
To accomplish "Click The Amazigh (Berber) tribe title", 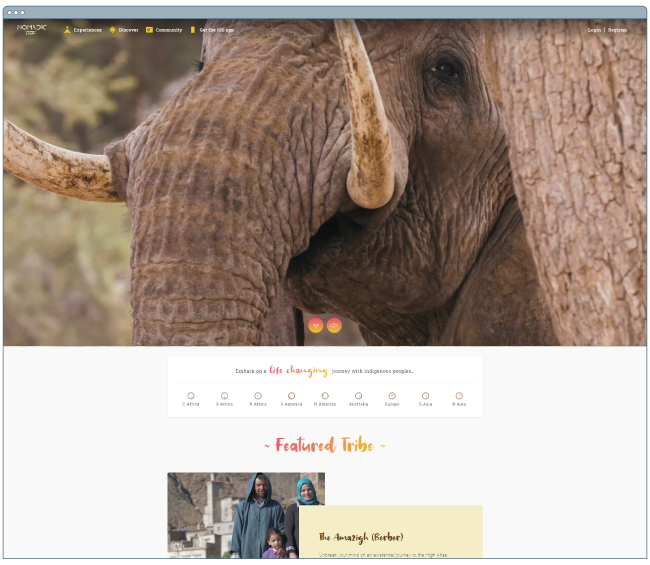I will tap(359, 538).
